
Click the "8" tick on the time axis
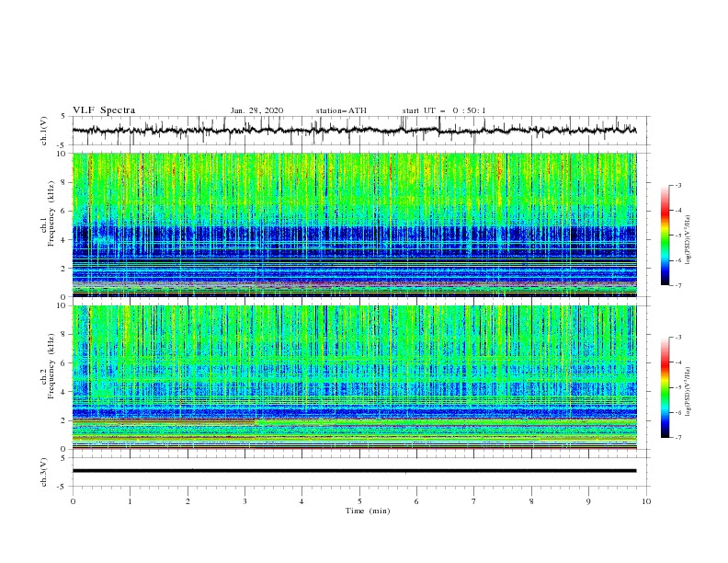(x=531, y=501)
